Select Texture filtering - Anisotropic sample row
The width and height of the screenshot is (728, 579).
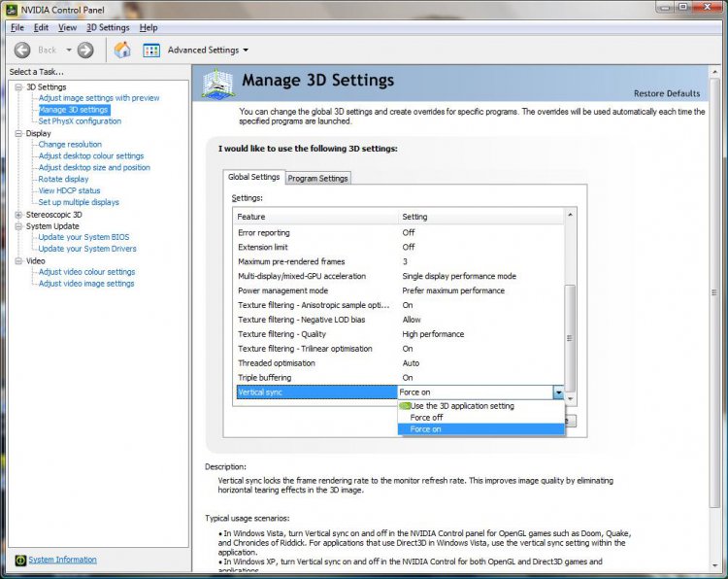tap(400, 305)
